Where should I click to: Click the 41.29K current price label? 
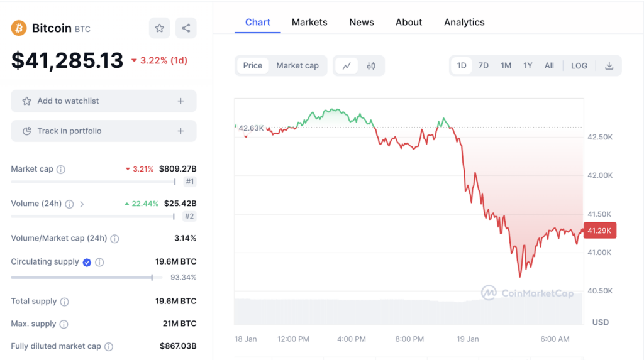tap(600, 231)
